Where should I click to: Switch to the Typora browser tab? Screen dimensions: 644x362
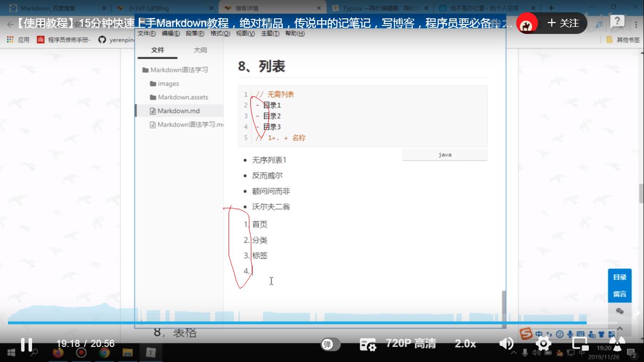[380, 8]
